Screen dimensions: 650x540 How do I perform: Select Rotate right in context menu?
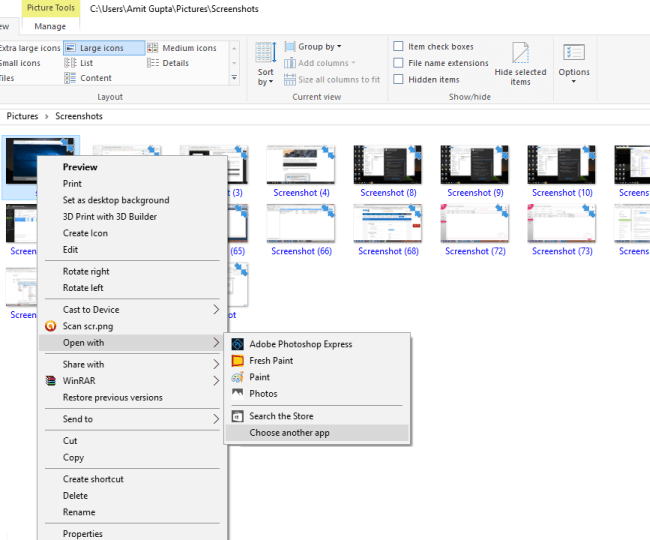[x=86, y=271]
